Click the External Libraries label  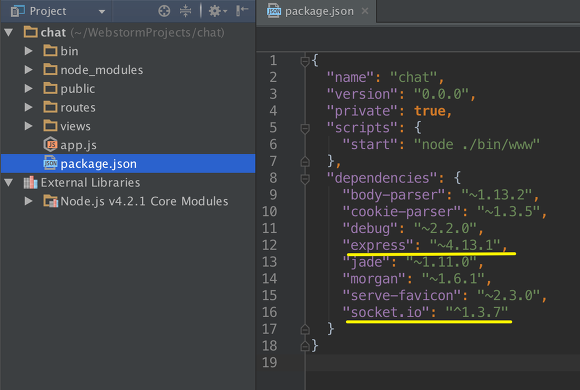click(x=91, y=182)
